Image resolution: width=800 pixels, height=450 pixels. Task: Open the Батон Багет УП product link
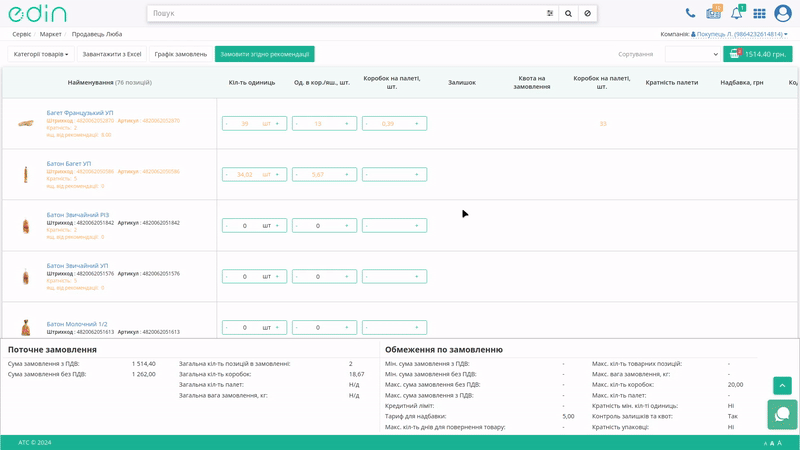tap(69, 164)
